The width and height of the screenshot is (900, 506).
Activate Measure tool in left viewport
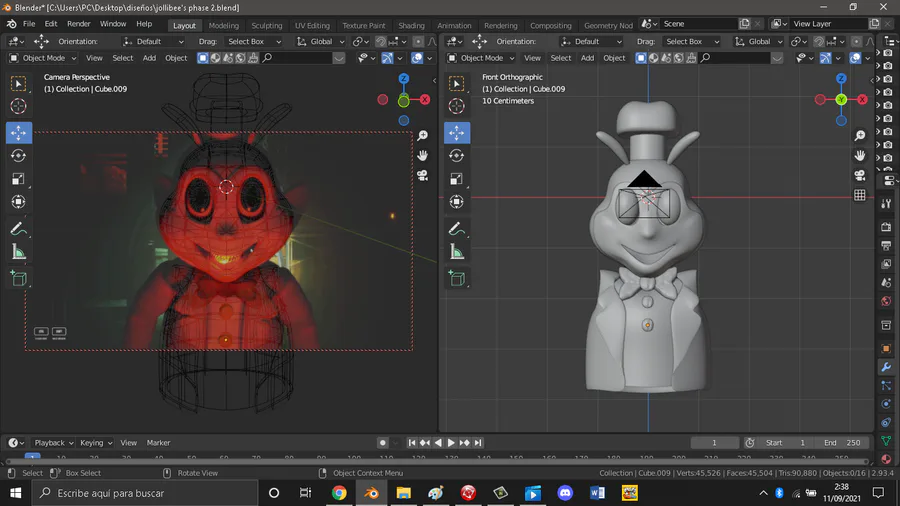coord(18,252)
